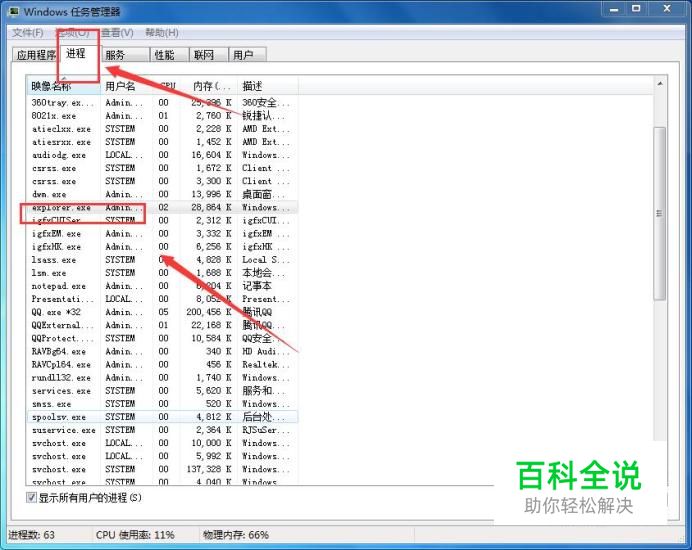Click the vertical scrollbar thumb
Viewport: 692px width, 550px height.
[x=660, y=214]
